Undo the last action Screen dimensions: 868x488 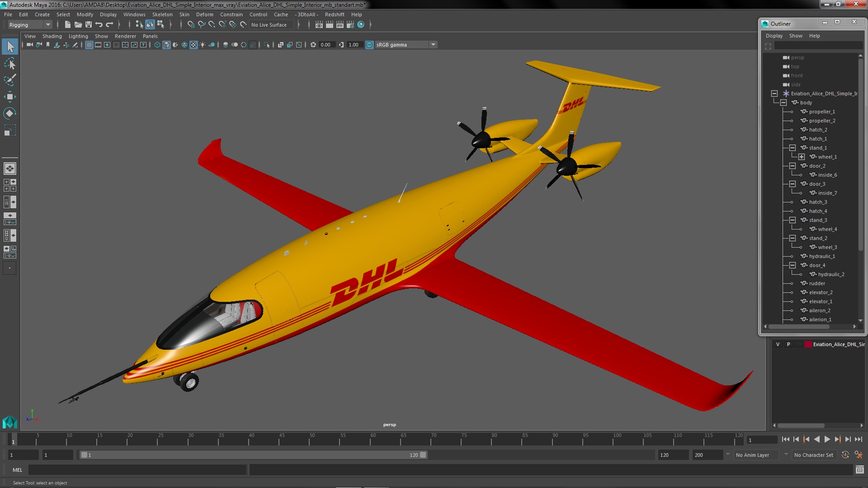coord(99,25)
